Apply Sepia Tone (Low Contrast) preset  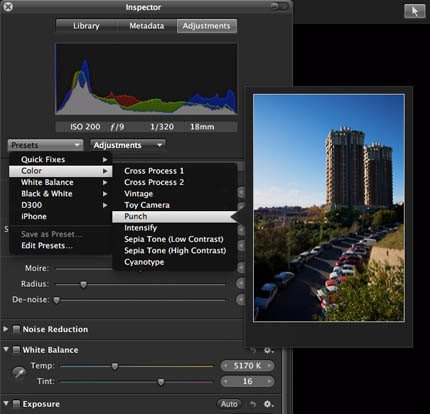pos(175,239)
